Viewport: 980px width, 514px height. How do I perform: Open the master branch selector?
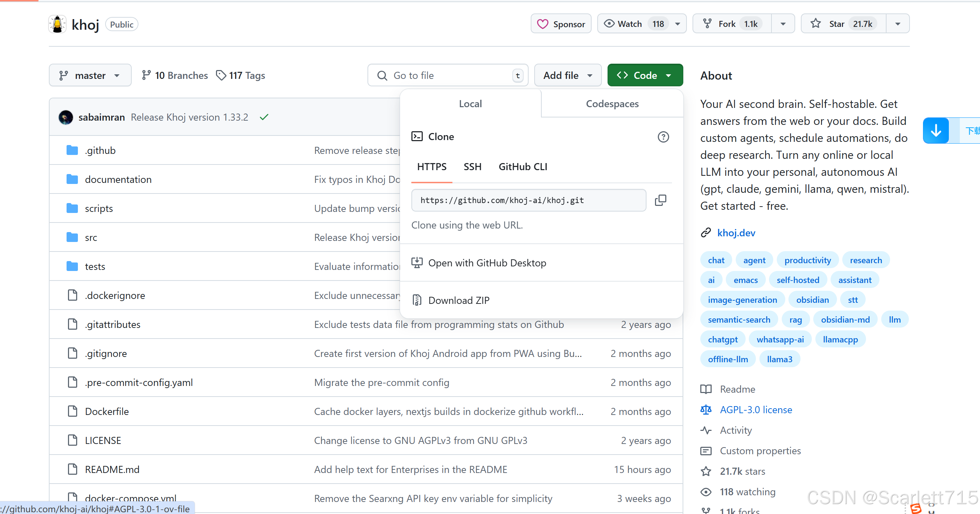coord(90,75)
